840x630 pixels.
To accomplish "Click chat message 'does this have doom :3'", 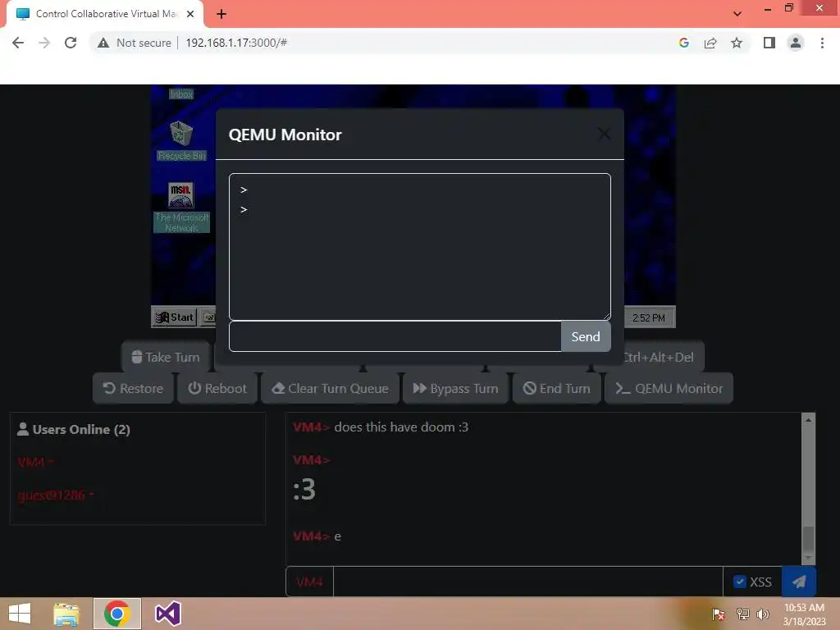I will pos(401,427).
